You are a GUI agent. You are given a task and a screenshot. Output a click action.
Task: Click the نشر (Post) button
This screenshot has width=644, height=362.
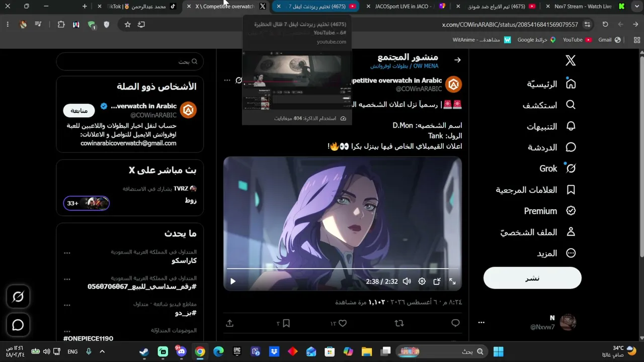point(532,278)
